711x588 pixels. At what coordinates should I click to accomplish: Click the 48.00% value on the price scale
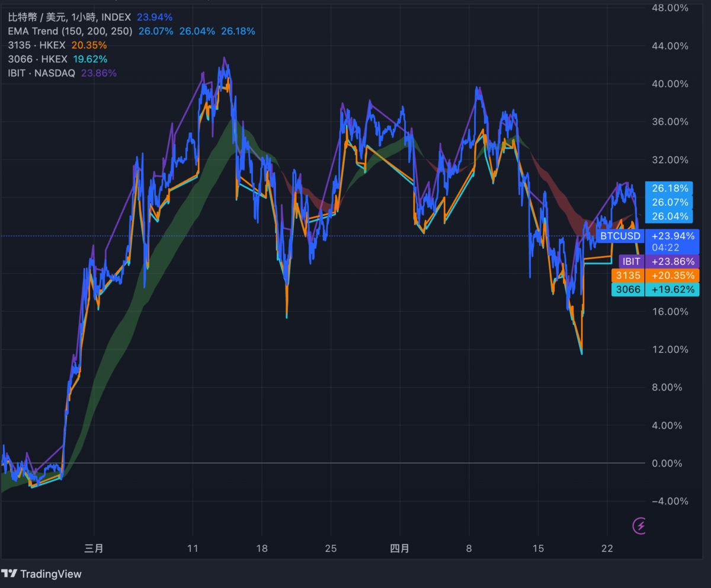click(x=670, y=8)
